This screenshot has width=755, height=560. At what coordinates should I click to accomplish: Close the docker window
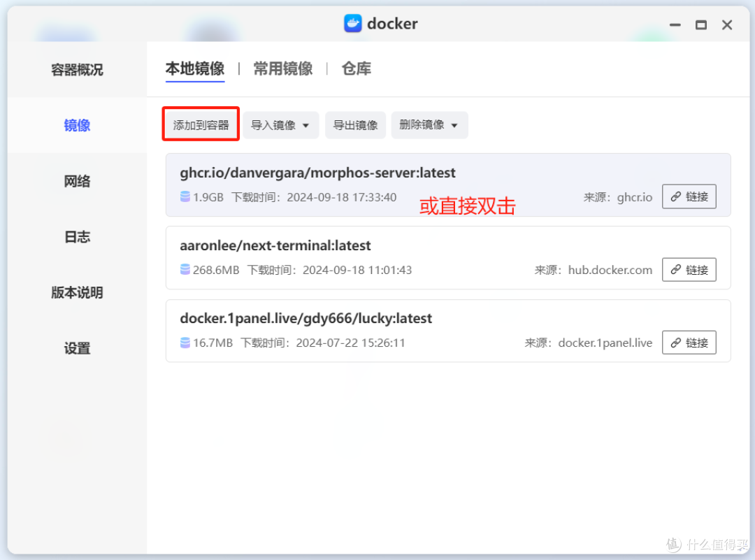tap(727, 24)
